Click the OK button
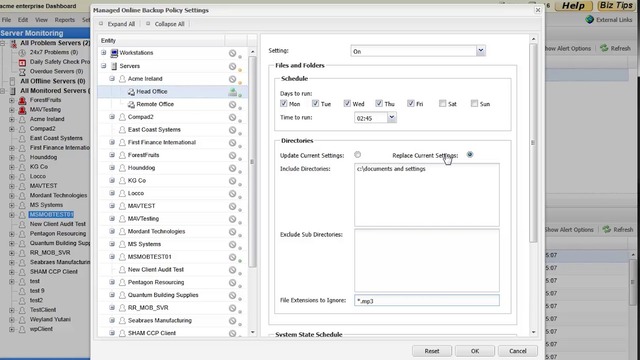Screen dimensions: 640x360 point(475,351)
